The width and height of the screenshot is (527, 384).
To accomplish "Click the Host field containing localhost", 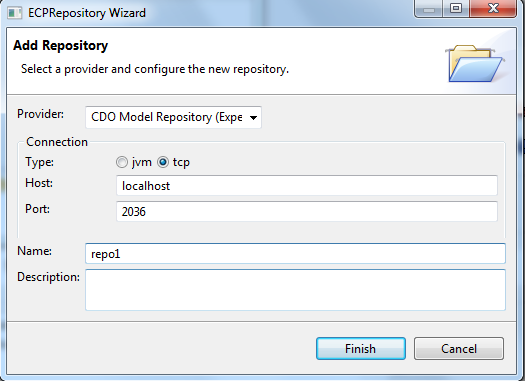I will [307, 186].
